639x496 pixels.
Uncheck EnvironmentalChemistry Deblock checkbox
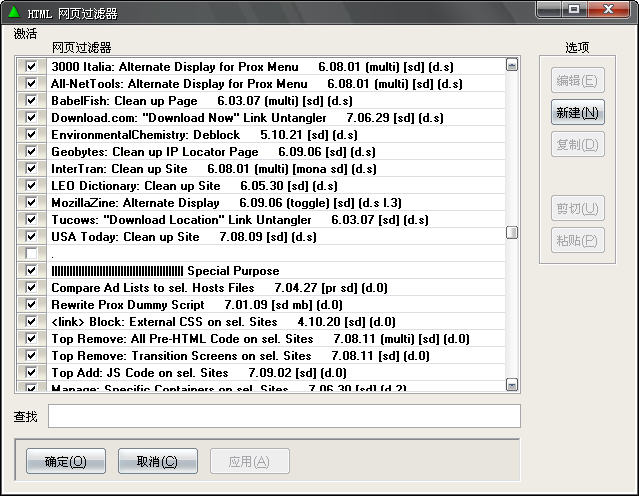(31, 134)
